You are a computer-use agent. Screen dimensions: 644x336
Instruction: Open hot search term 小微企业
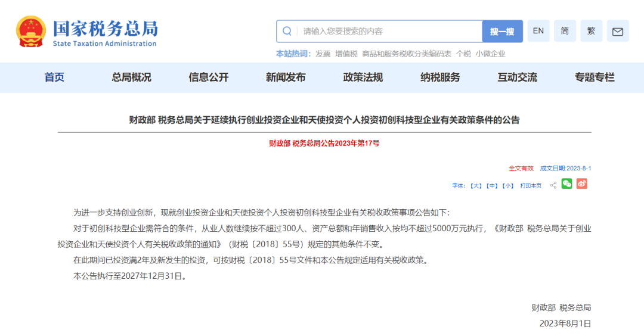(490, 54)
